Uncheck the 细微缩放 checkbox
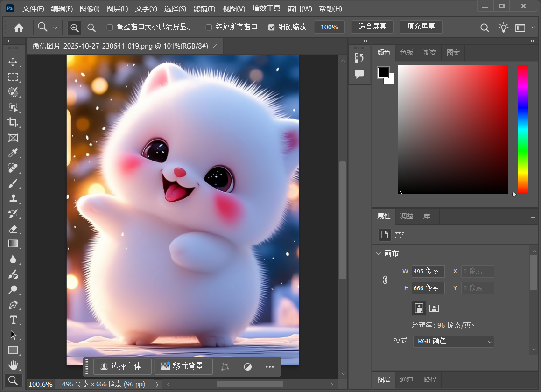 (271, 27)
